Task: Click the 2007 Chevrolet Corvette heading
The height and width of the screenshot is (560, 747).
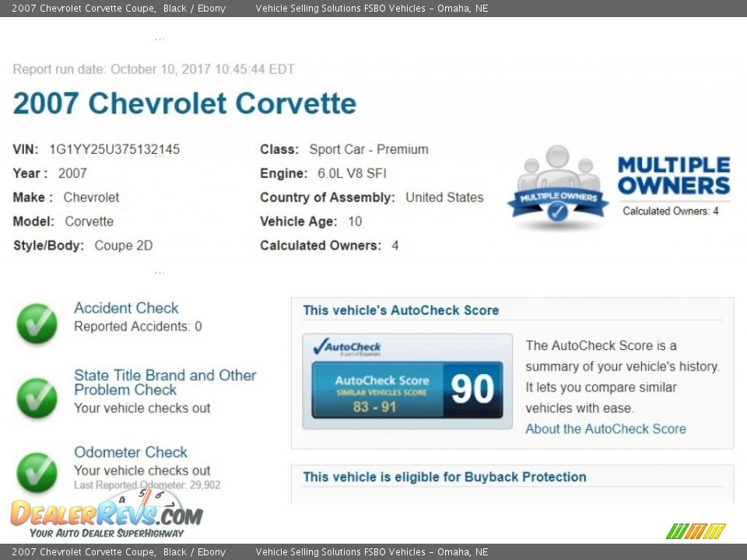Action: click(x=185, y=103)
